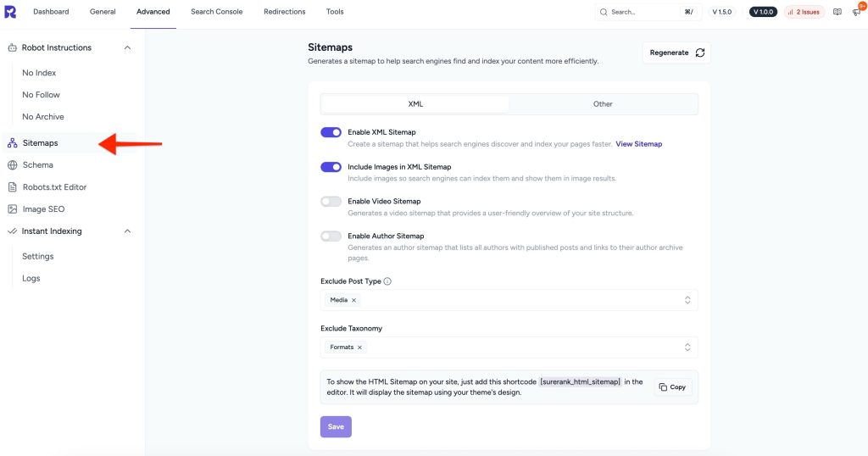868x456 pixels.
Task: Click the Robot Instructions robot icon
Action: click(12, 48)
